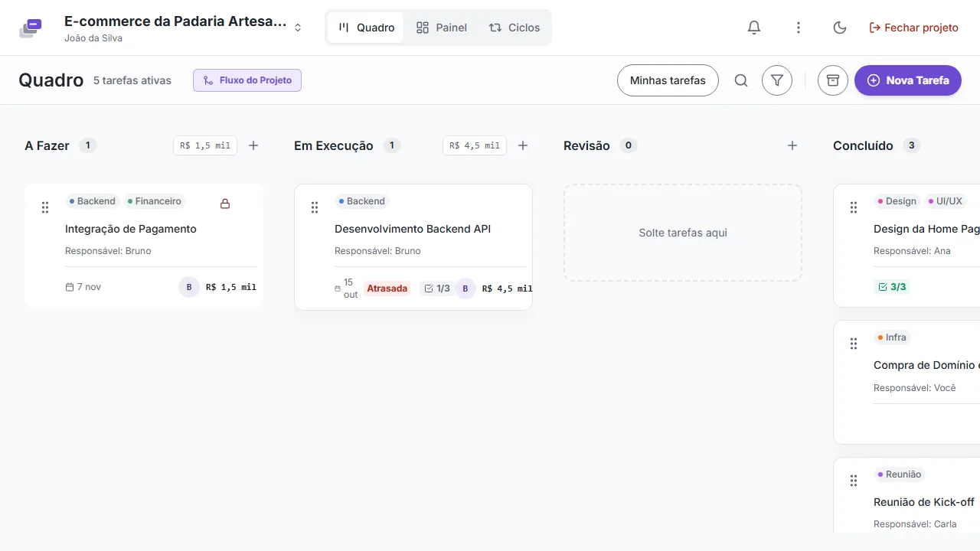
Task: Click the Design tag
Action: pos(897,201)
